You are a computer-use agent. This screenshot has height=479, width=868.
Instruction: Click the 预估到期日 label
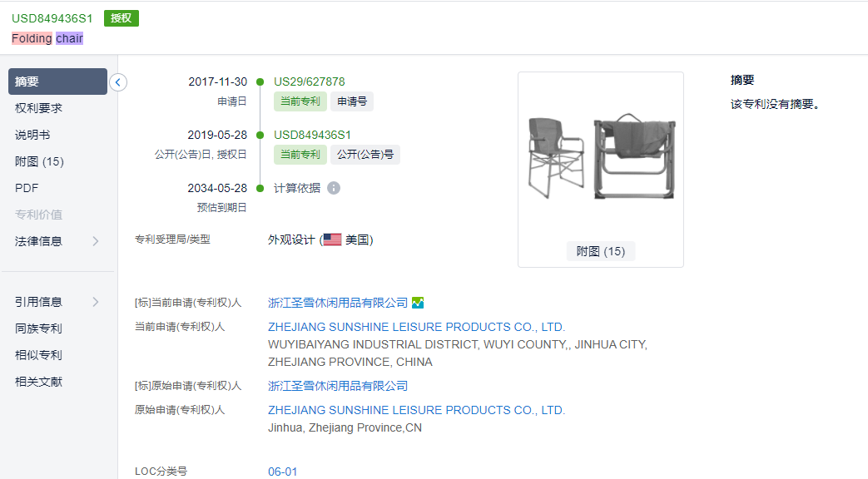222,207
